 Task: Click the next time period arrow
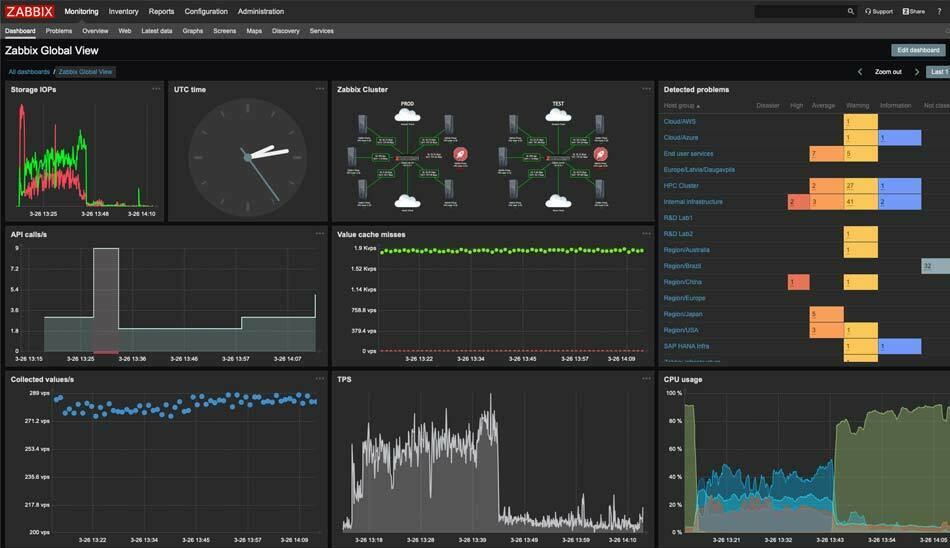917,72
